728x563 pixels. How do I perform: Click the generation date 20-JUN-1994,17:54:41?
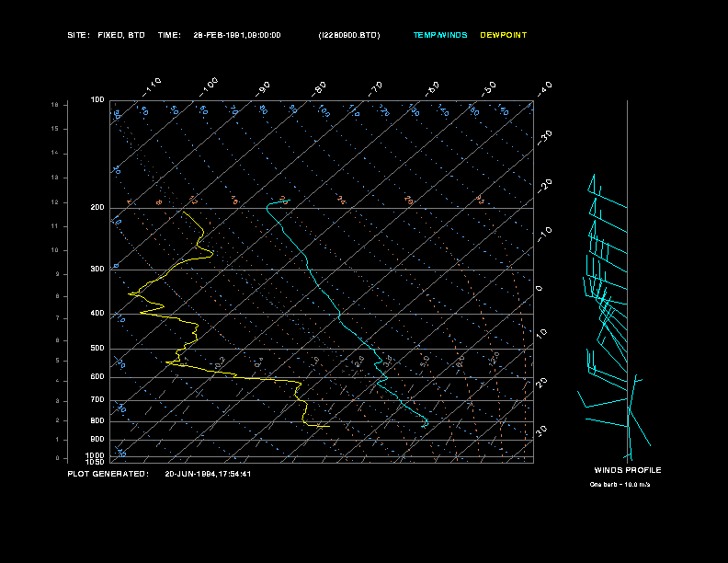pos(208,474)
